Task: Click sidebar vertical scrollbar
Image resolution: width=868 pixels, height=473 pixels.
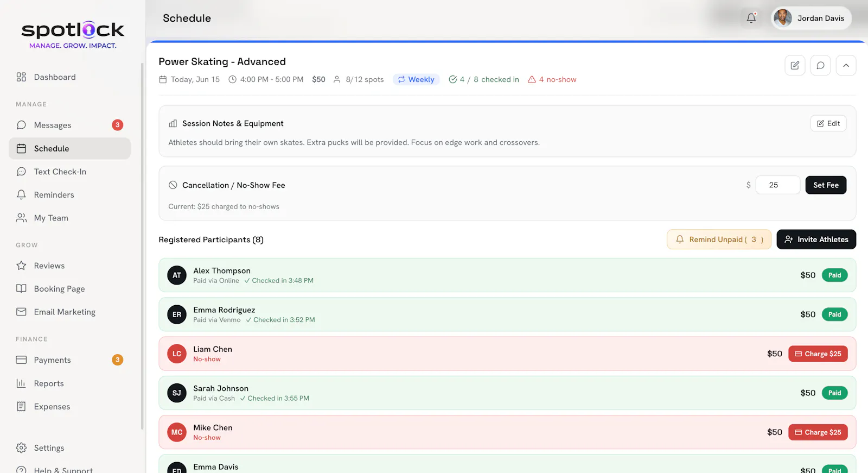Action: (142, 245)
